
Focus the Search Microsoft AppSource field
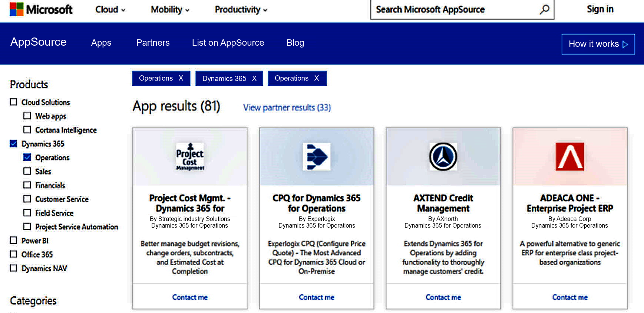click(462, 9)
